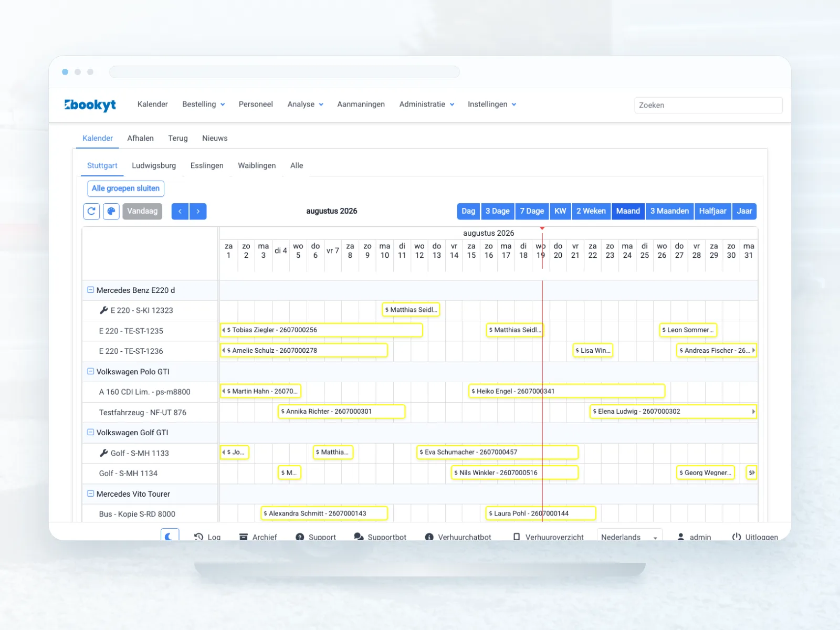
Task: Collapse the Mercedes Vito Tourer group
Action: 90,493
